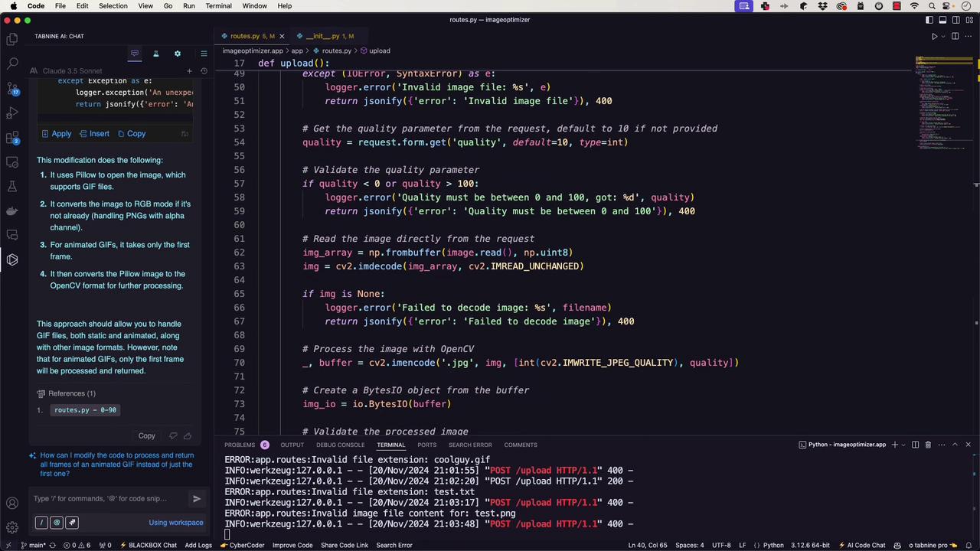This screenshot has width=980, height=551.
Task: Open Run file dropdown arrow
Action: (x=943, y=36)
